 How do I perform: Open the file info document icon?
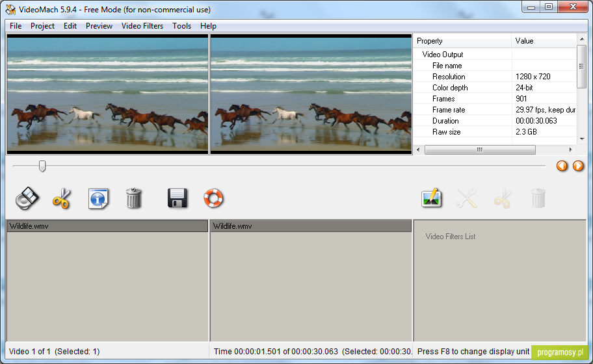pos(98,198)
